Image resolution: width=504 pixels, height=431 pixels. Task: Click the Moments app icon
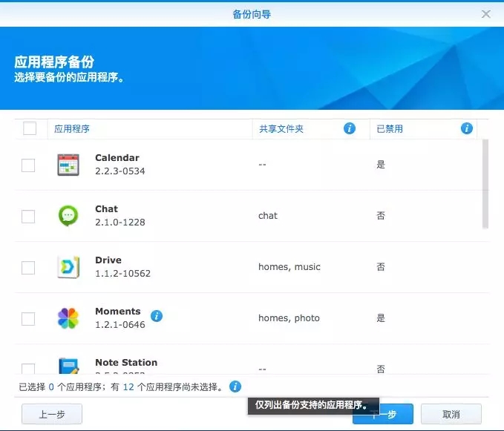coord(68,318)
